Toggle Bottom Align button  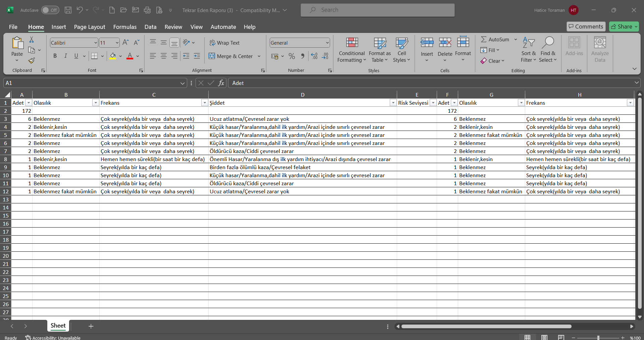pyautogui.click(x=174, y=43)
